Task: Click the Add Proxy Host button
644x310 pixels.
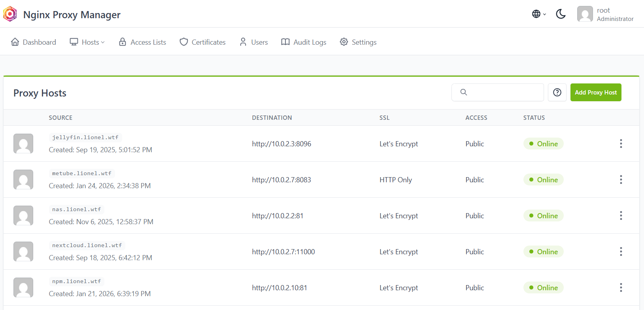Action: pyautogui.click(x=595, y=93)
